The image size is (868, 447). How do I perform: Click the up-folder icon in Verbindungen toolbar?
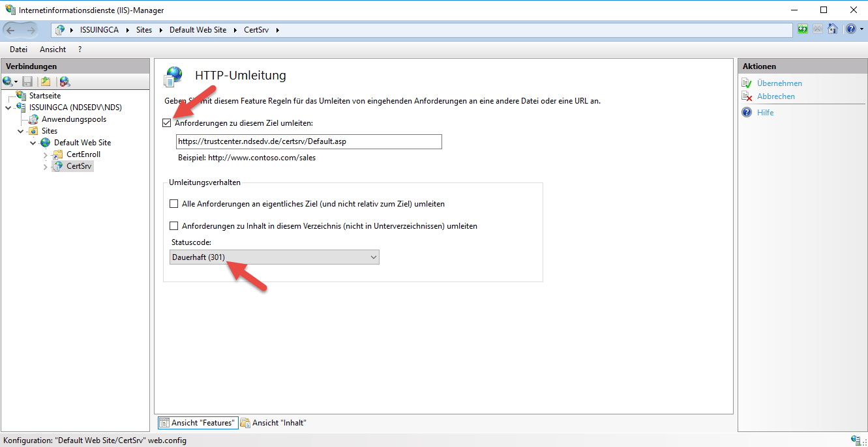46,81
